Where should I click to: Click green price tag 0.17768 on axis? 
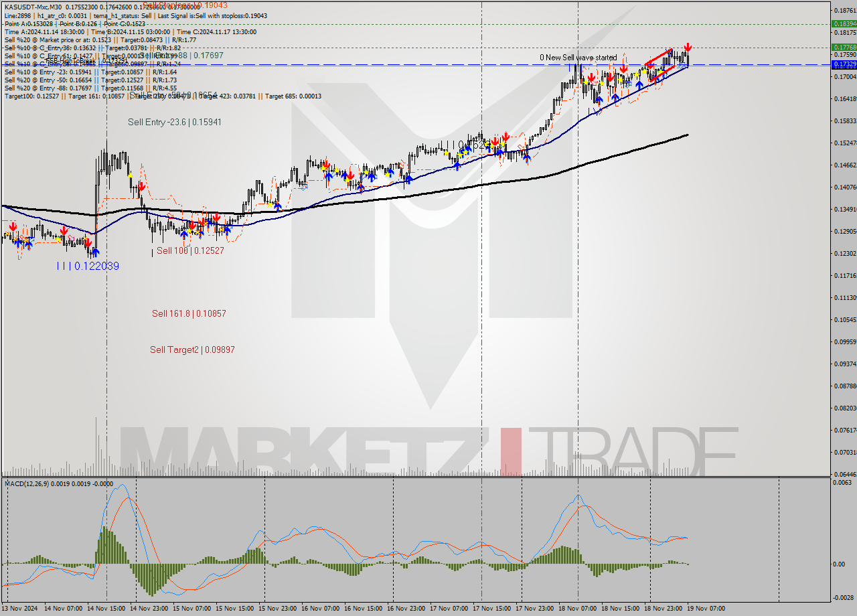(843, 48)
